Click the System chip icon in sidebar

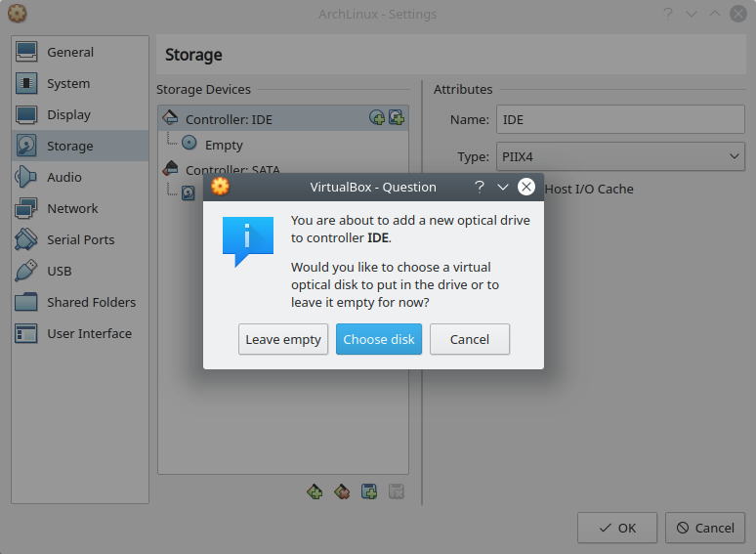(26, 83)
